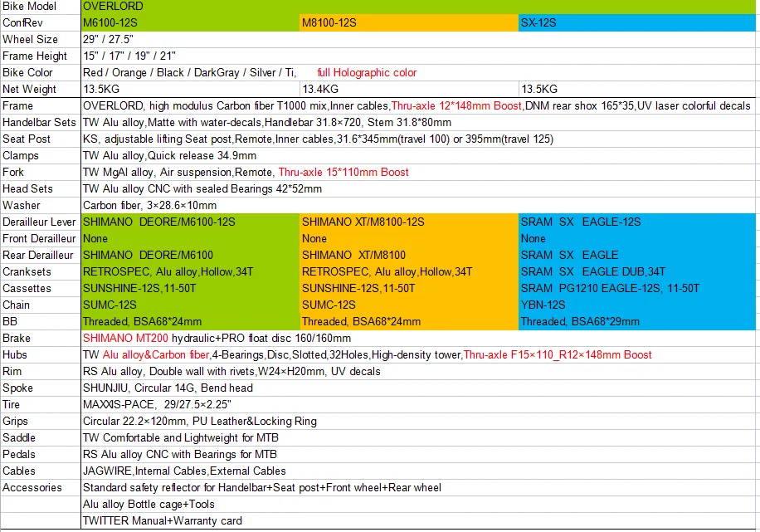Click the OVERLORD model name cell

(x=418, y=7)
